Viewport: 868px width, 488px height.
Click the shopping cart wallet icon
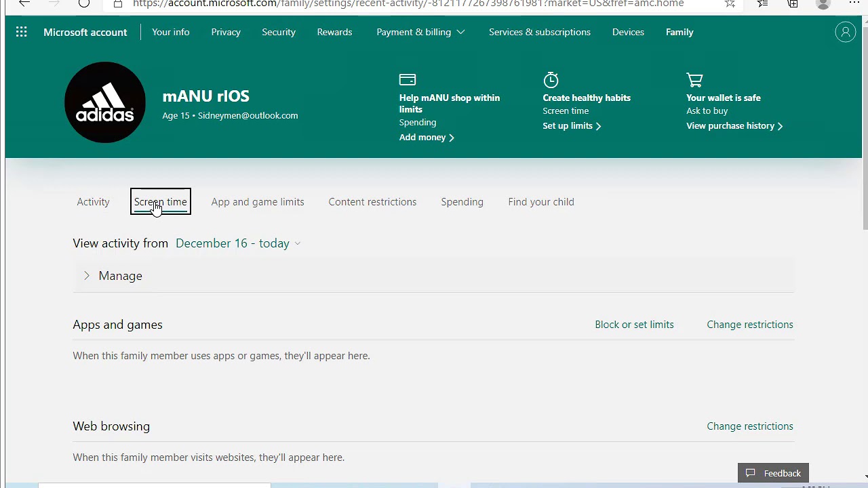pos(694,80)
